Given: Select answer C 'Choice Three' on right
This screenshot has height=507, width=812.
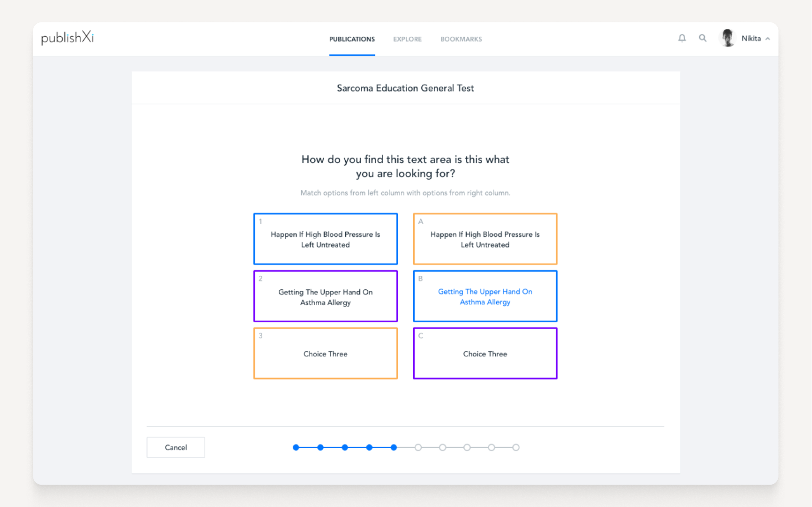Looking at the screenshot, I should click(x=485, y=353).
